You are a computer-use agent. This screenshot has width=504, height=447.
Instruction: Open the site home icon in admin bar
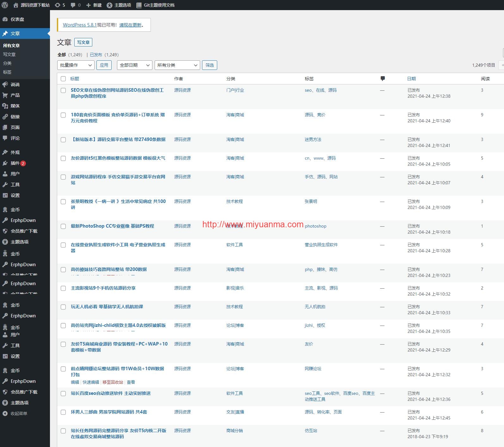pyautogui.click(x=16, y=5)
